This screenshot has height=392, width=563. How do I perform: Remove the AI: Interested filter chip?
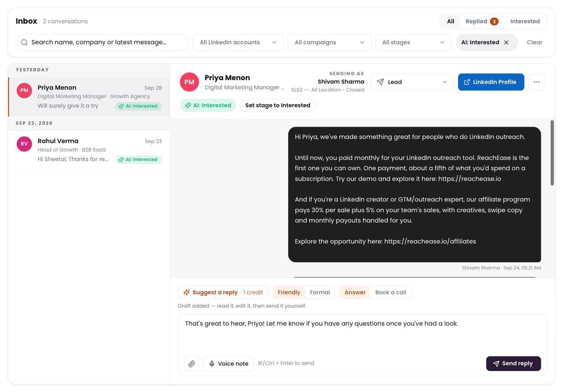(507, 42)
